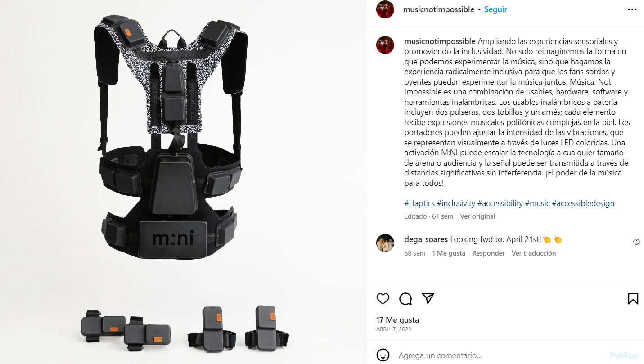The width and height of the screenshot is (644, 364).
Task: View the 17 Me gusta likes list
Action: (x=397, y=320)
